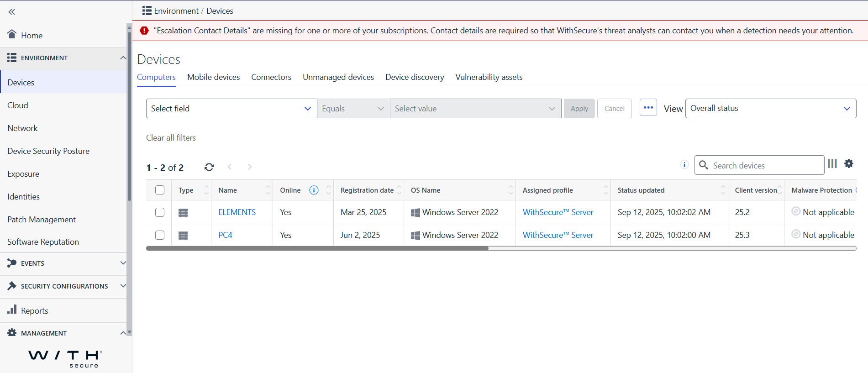Click the Environment list icon in sidebar
Viewport: 868px width, 373px height.
pyautogui.click(x=12, y=58)
